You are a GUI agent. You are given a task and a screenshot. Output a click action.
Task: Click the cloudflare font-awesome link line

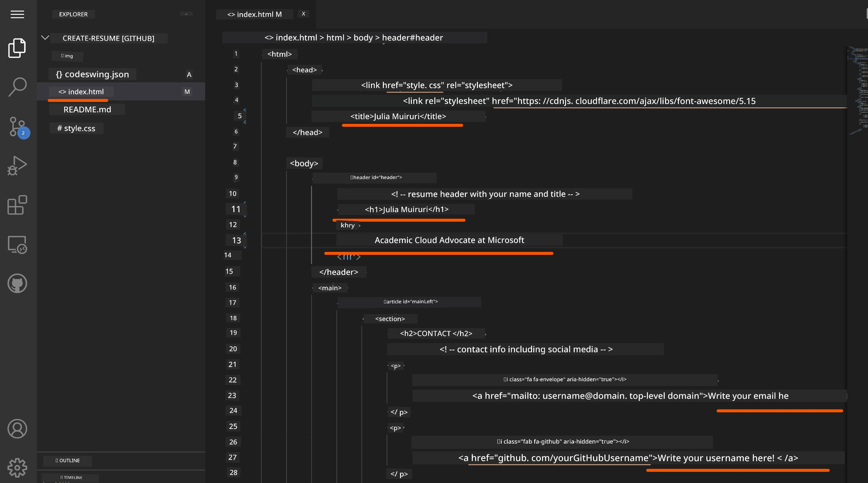[x=579, y=101]
